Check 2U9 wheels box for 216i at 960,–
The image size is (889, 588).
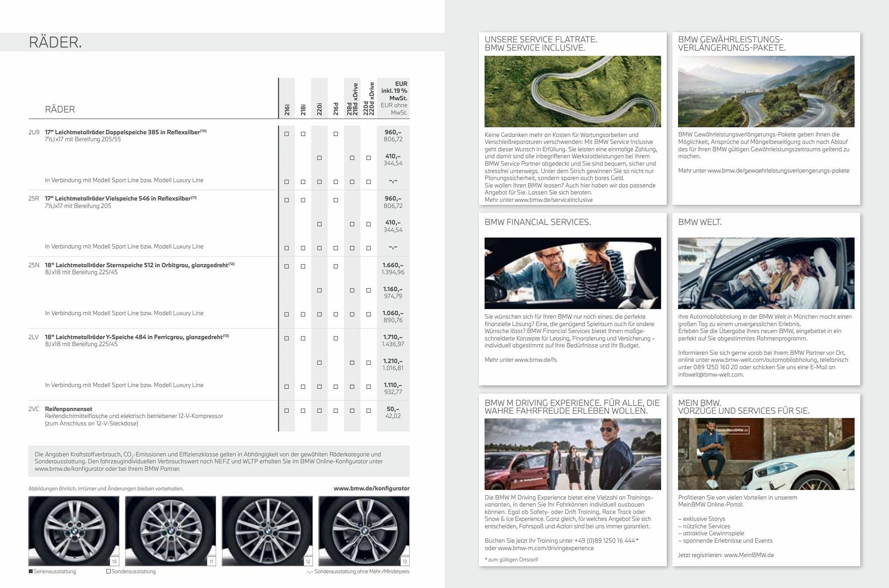coord(286,134)
